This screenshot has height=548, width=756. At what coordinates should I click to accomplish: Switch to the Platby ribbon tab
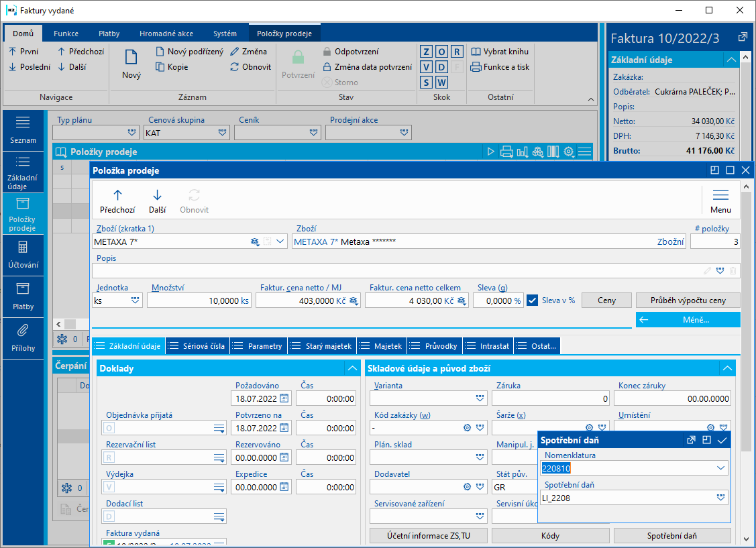(x=109, y=34)
